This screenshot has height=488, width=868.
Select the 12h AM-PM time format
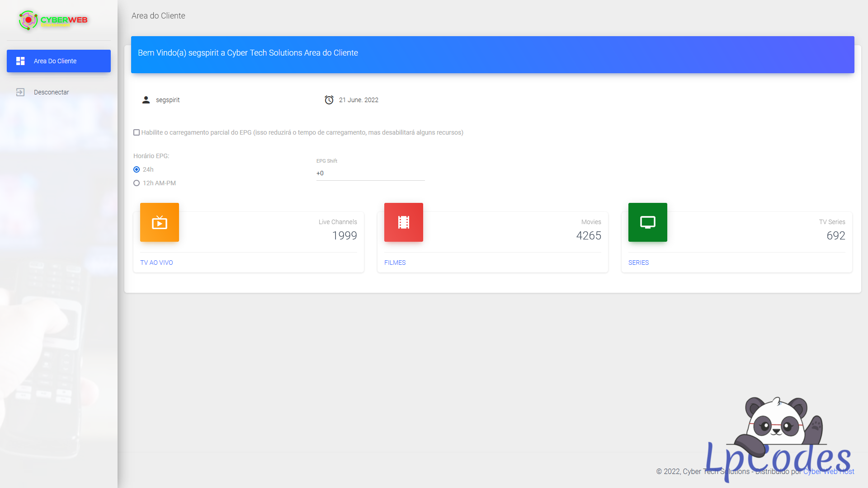(x=137, y=183)
